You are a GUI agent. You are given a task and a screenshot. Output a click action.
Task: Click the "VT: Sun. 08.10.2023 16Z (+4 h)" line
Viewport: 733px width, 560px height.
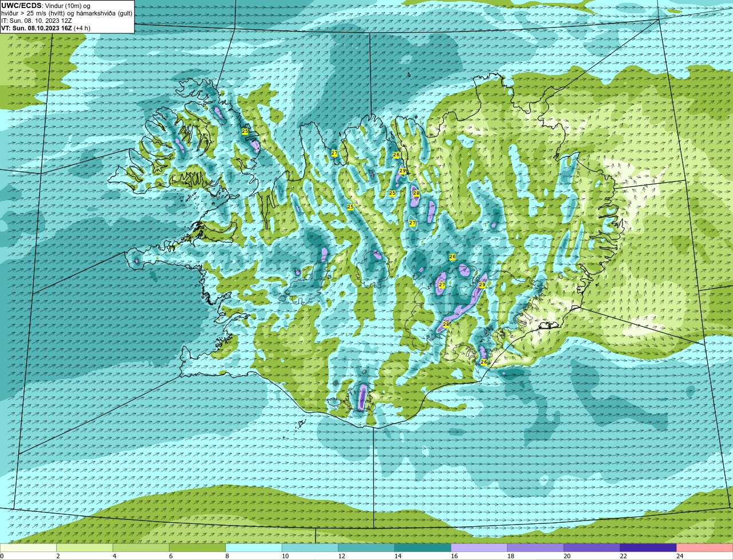(46, 28)
